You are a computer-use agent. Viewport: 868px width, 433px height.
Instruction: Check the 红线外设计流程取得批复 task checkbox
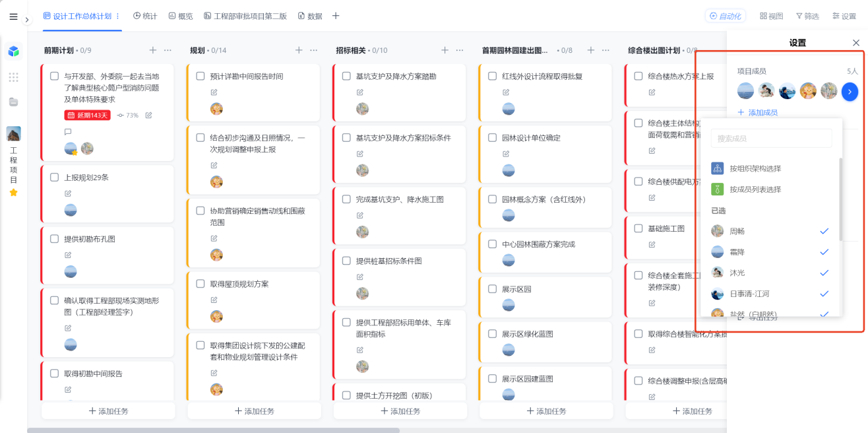click(493, 76)
